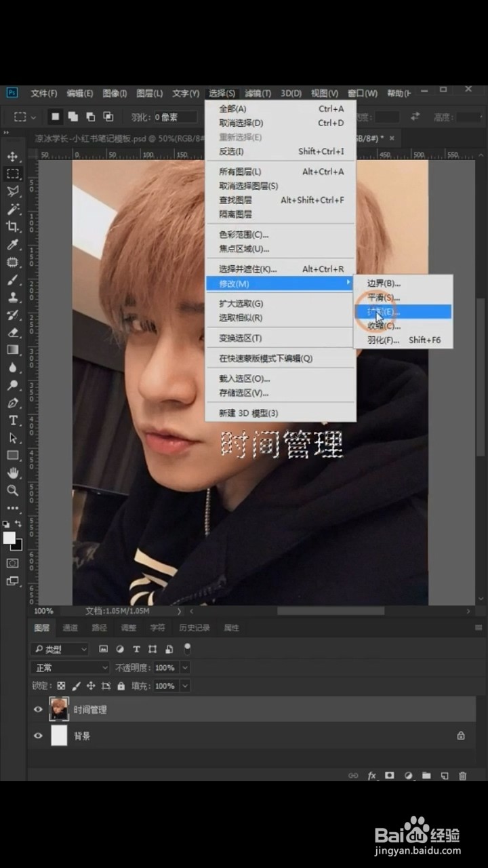Choose New Selection mode in options bar
The height and width of the screenshot is (868, 488).
(56, 117)
